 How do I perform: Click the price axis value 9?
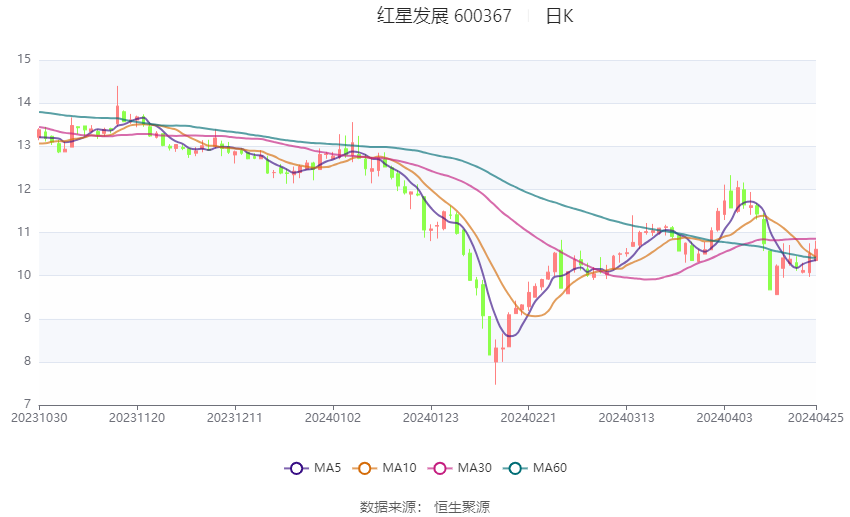[28, 318]
